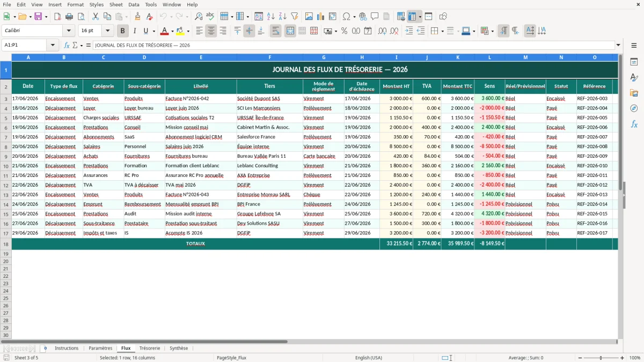
Task: Open the Borders dropdown arrow
Action: [442, 31]
